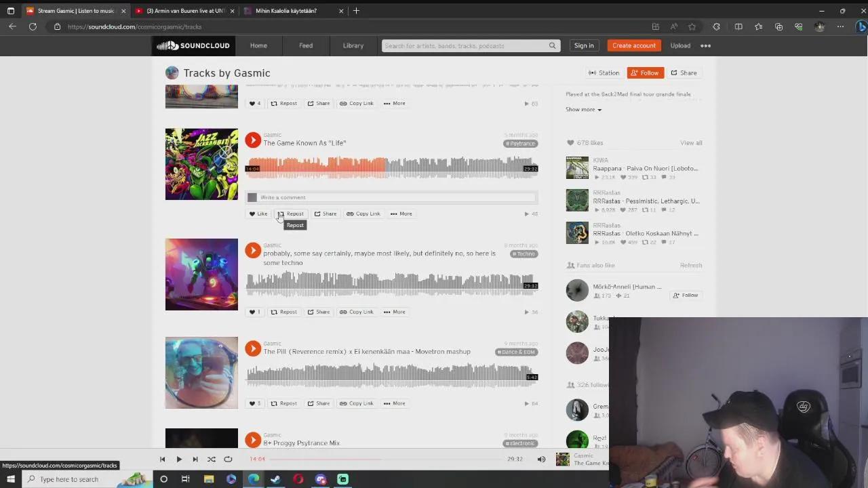Viewport: 868px width, 488px height.
Task: Switch to the Armin van Buuren YouTube tab
Action: tap(183, 11)
